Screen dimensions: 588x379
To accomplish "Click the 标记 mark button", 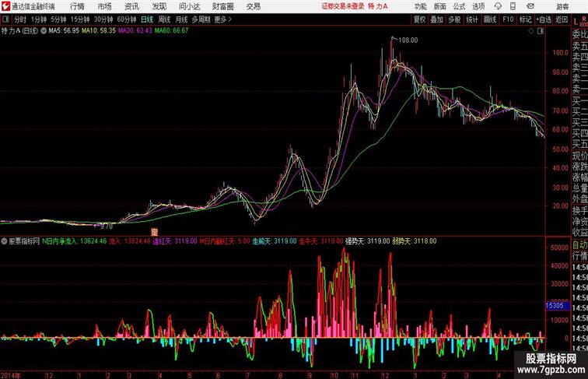I will click(x=525, y=19).
